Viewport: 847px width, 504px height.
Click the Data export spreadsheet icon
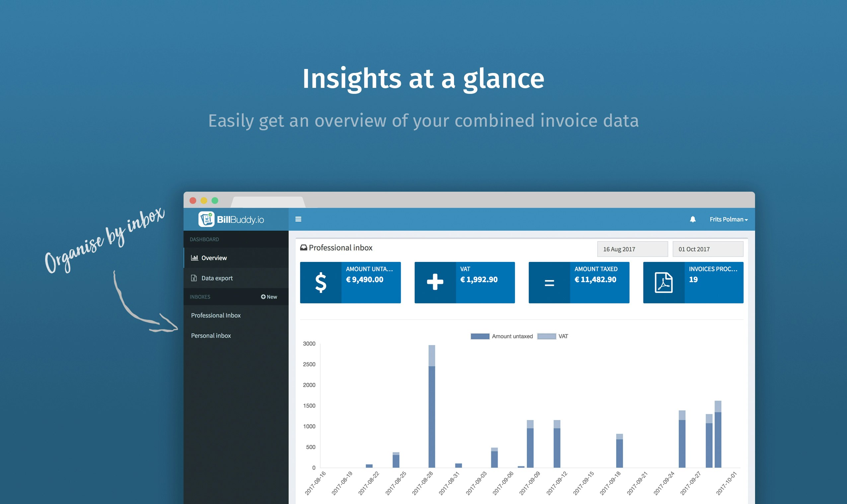click(x=194, y=278)
